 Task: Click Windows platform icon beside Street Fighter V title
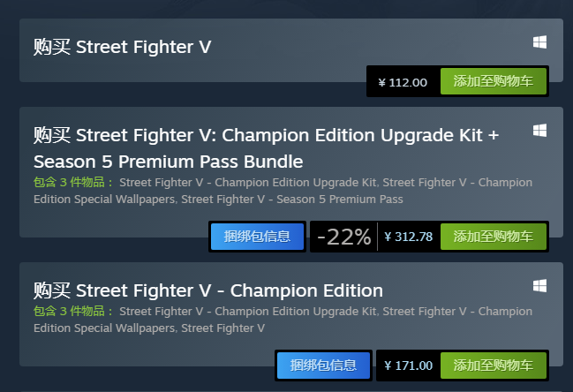539,42
